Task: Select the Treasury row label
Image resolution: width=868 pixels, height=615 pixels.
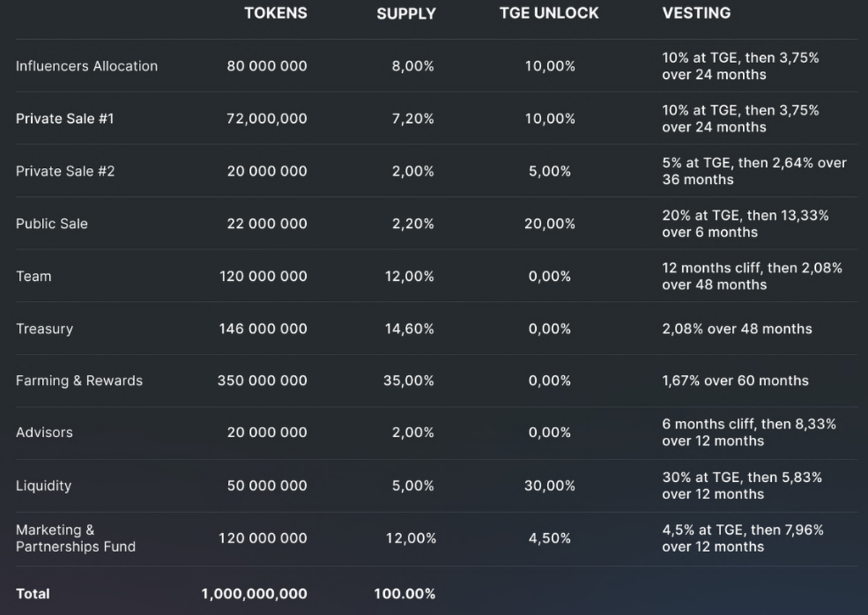Action: tap(45, 329)
